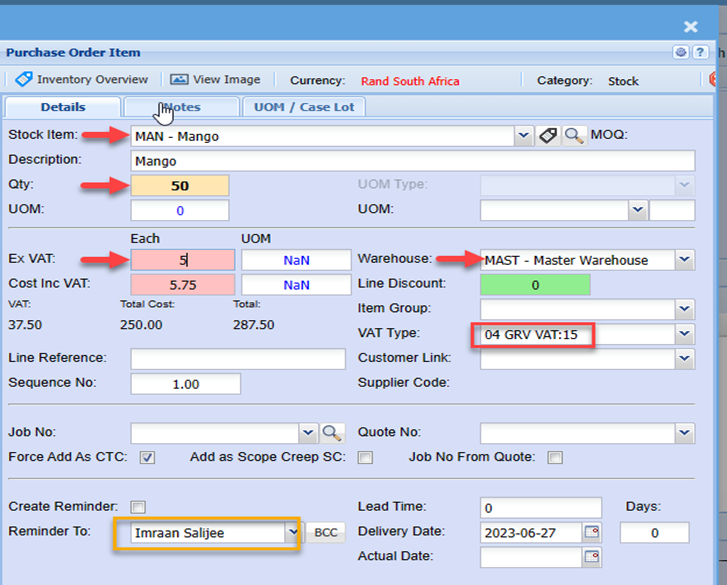727x585 pixels.
Task: Expand the Warehouse dropdown
Action: (x=684, y=260)
